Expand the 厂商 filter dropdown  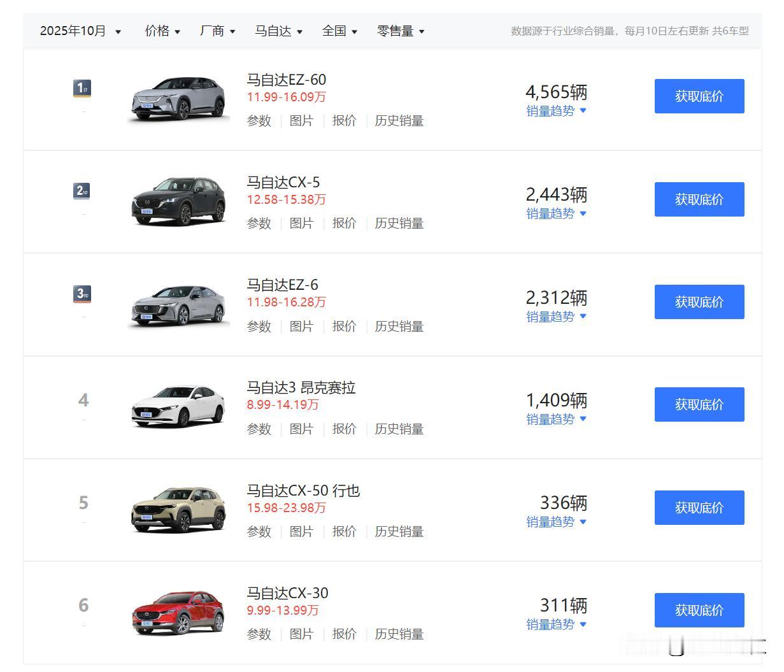tap(217, 31)
